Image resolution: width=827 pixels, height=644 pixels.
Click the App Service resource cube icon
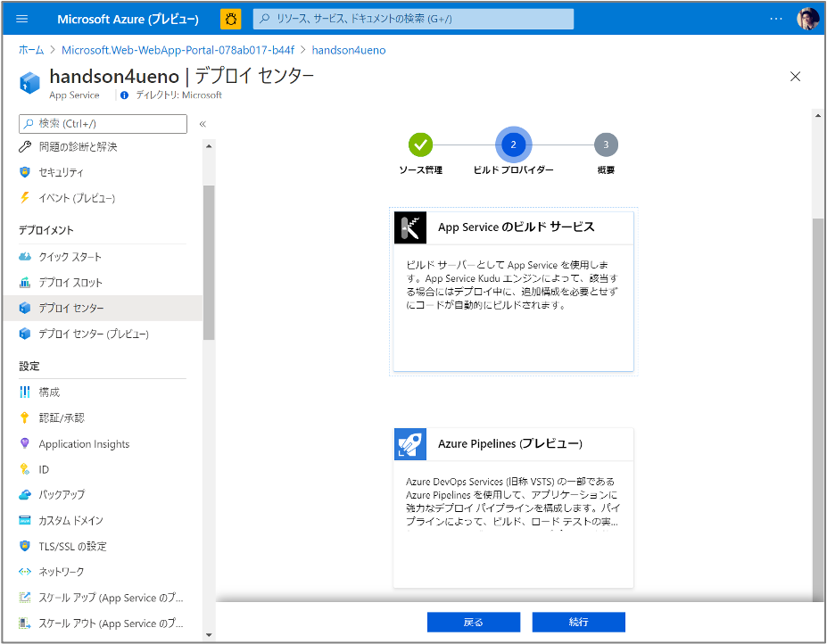[29, 83]
